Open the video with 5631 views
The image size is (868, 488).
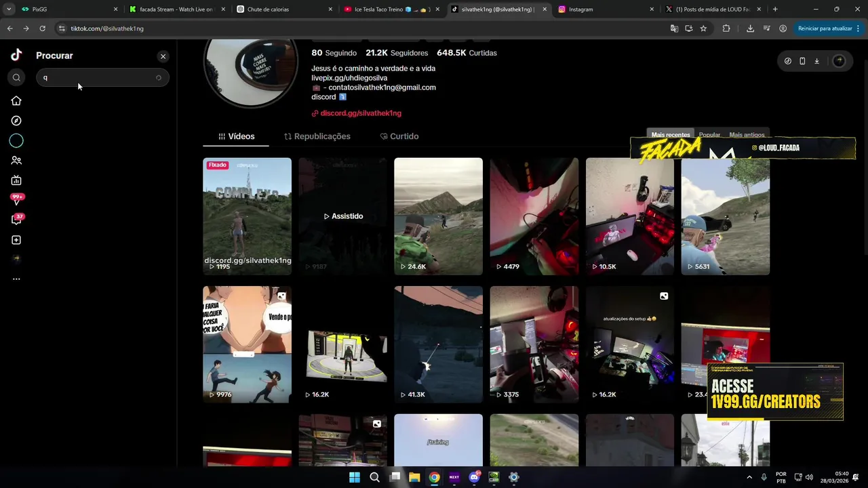(725, 216)
